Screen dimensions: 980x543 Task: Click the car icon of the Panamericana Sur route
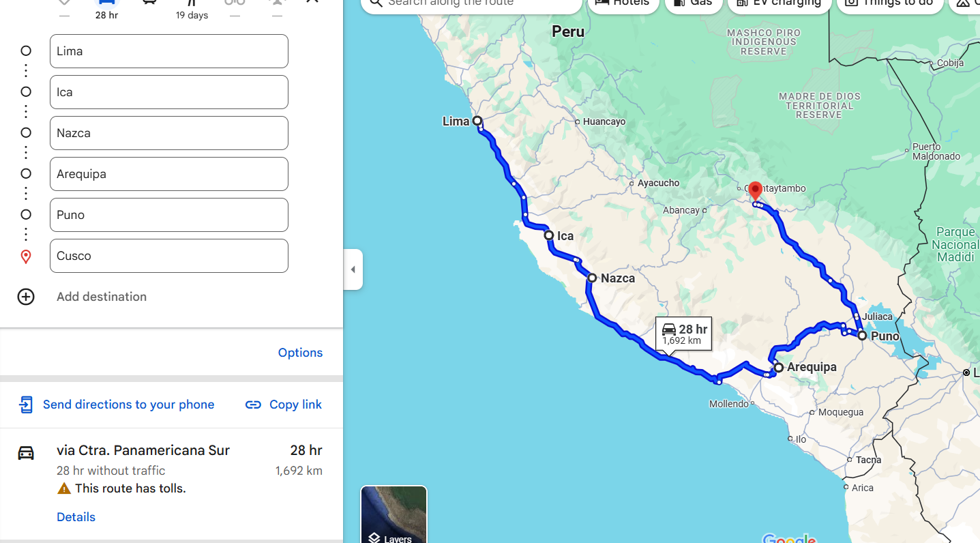coord(26,453)
